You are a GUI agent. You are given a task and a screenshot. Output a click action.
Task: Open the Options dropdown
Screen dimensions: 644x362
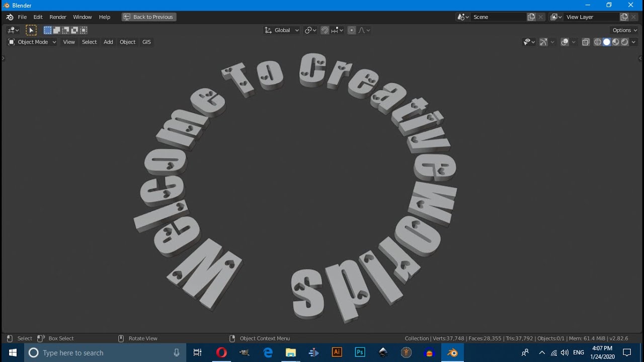pyautogui.click(x=624, y=30)
